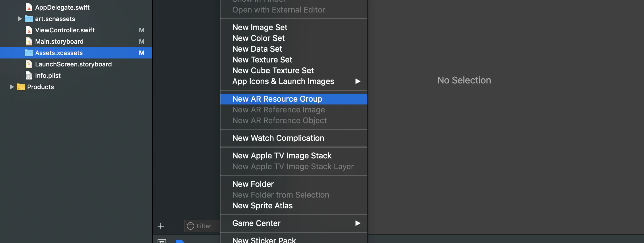Click the Game Center menu label

pos(256,223)
